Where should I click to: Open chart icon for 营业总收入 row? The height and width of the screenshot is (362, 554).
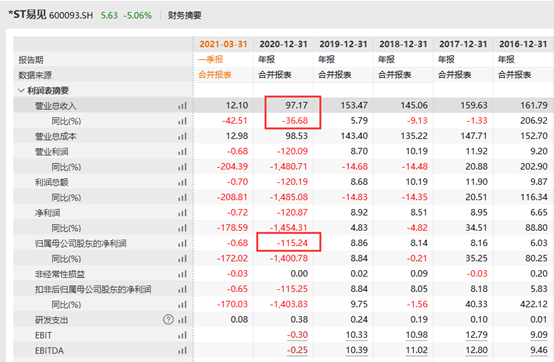click(x=182, y=106)
